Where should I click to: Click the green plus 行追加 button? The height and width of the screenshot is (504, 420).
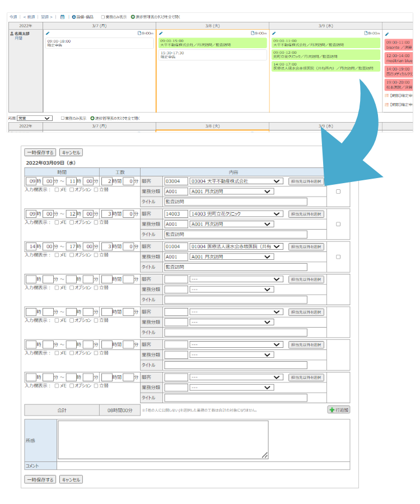pos(338,410)
